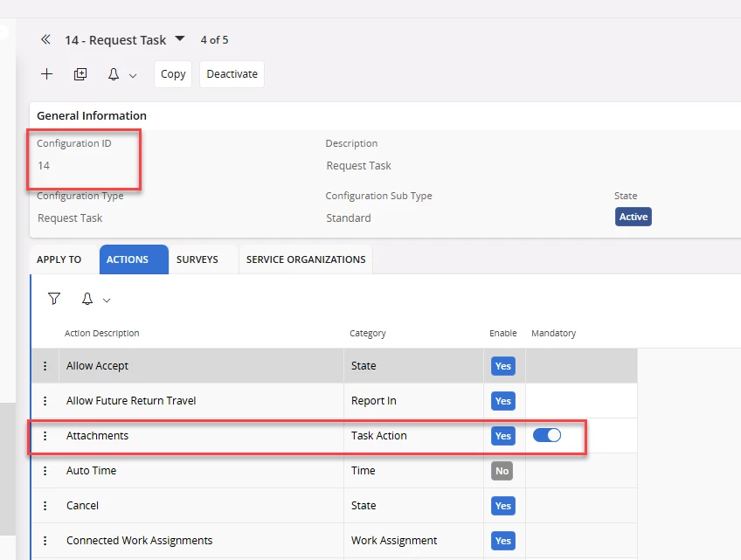
Task: Toggle Enable Yes badge for Allow Accept
Action: [502, 366]
